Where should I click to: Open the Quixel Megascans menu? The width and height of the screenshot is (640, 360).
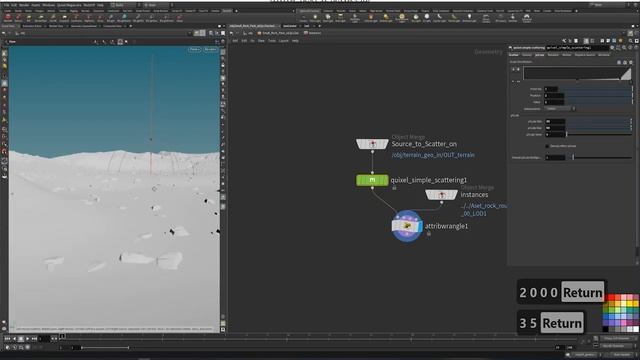tap(69, 5)
